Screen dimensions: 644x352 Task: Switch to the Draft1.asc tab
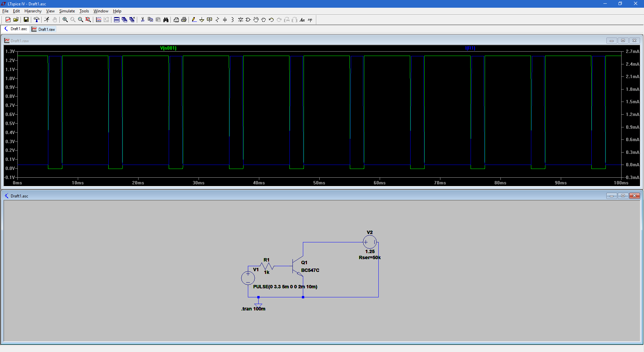pos(15,29)
